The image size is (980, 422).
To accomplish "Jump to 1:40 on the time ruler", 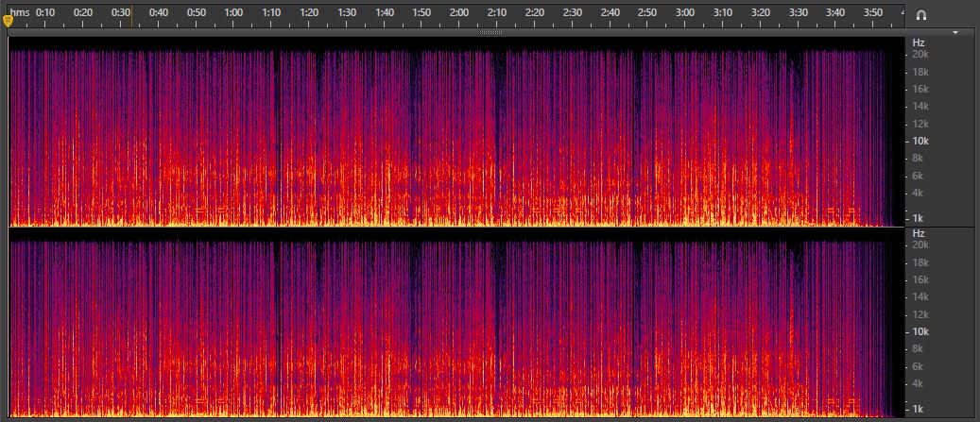I will click(x=385, y=12).
